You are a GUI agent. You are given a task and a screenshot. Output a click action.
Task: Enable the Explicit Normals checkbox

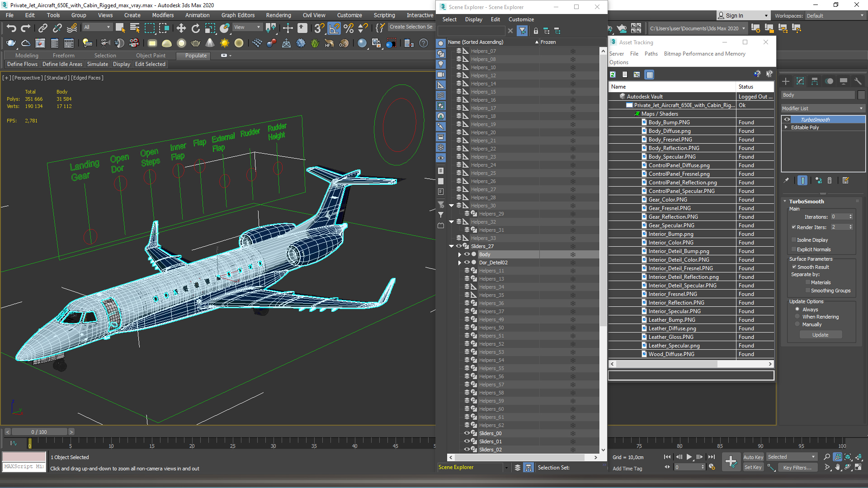coord(794,249)
